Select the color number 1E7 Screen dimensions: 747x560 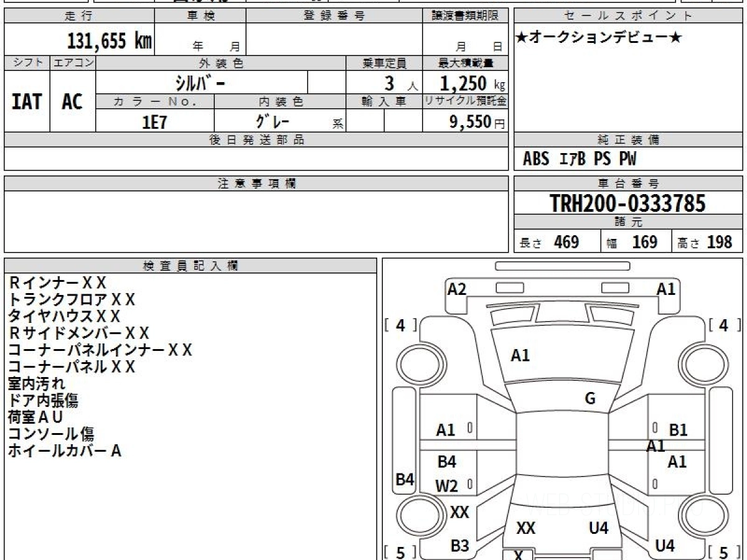(154, 122)
